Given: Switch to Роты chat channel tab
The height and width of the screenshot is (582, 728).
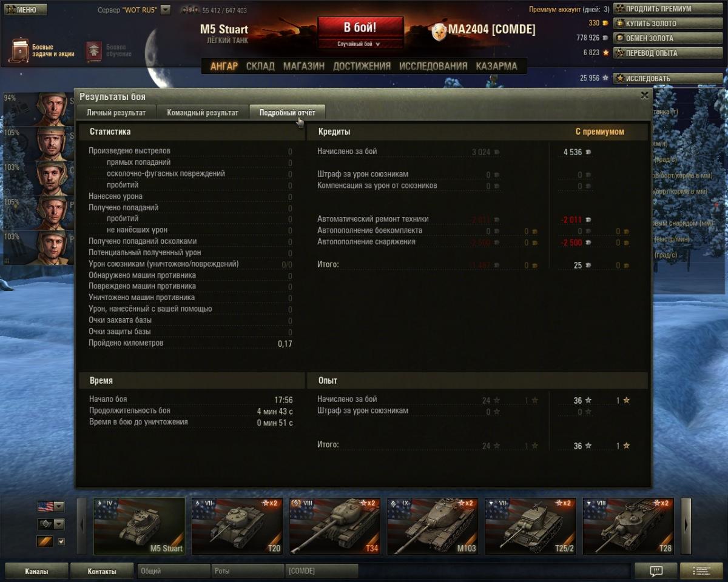Looking at the screenshot, I should click(248, 571).
